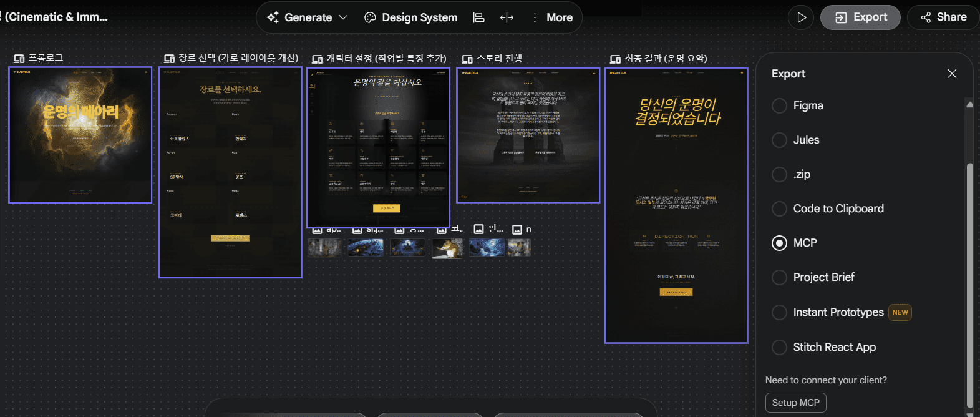Choose the .zip export radio button

pyautogui.click(x=779, y=174)
